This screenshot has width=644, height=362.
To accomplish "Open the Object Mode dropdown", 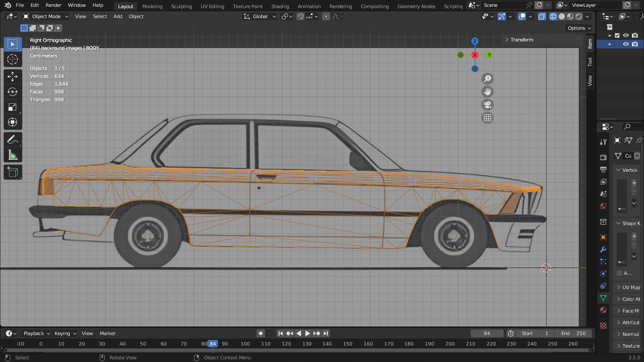I will (x=45, y=16).
